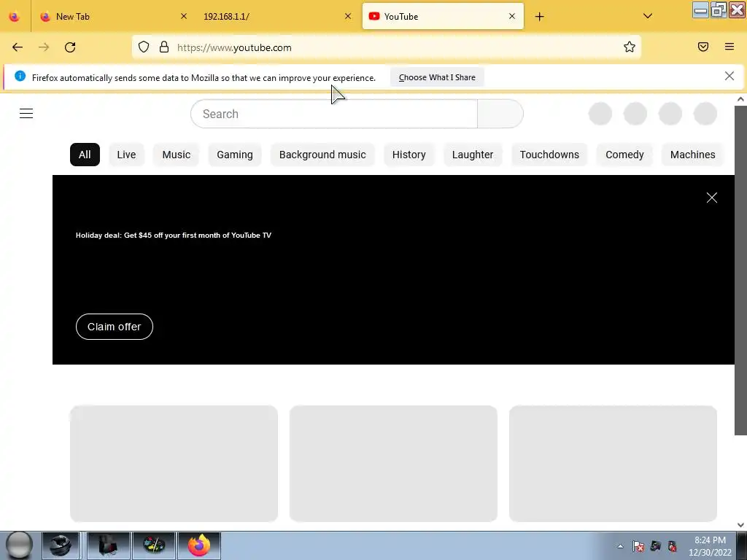Open a new tab with the plus icon
Image resolution: width=747 pixels, height=560 pixels.
[539, 17]
